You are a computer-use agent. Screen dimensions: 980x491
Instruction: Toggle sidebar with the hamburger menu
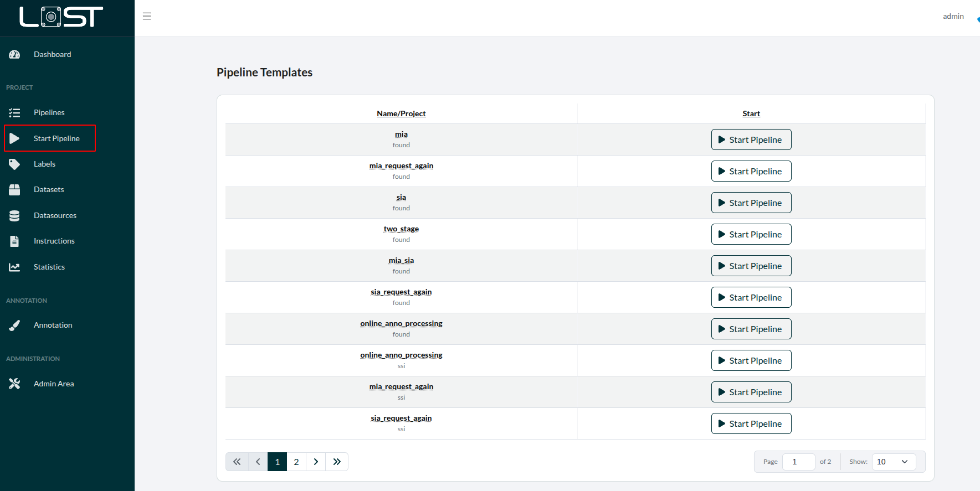[147, 16]
